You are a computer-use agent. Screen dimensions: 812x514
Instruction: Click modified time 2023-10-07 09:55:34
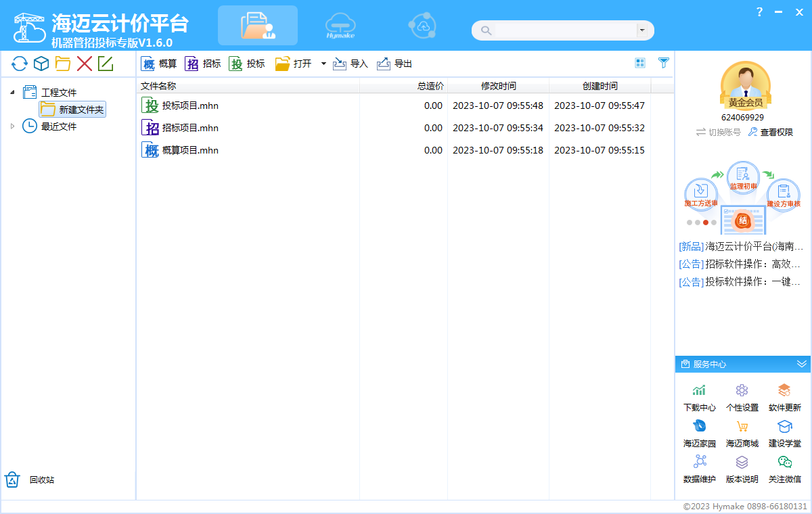[x=498, y=128]
